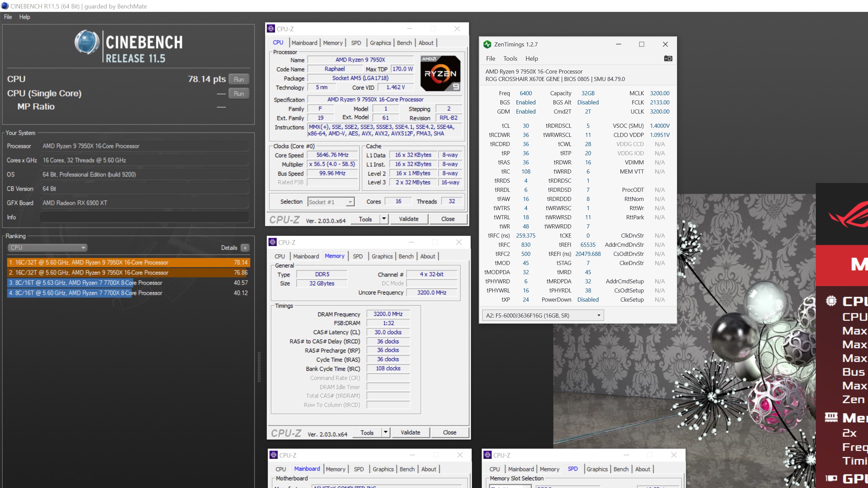Click Close in the top CPU-Z window

448,219
